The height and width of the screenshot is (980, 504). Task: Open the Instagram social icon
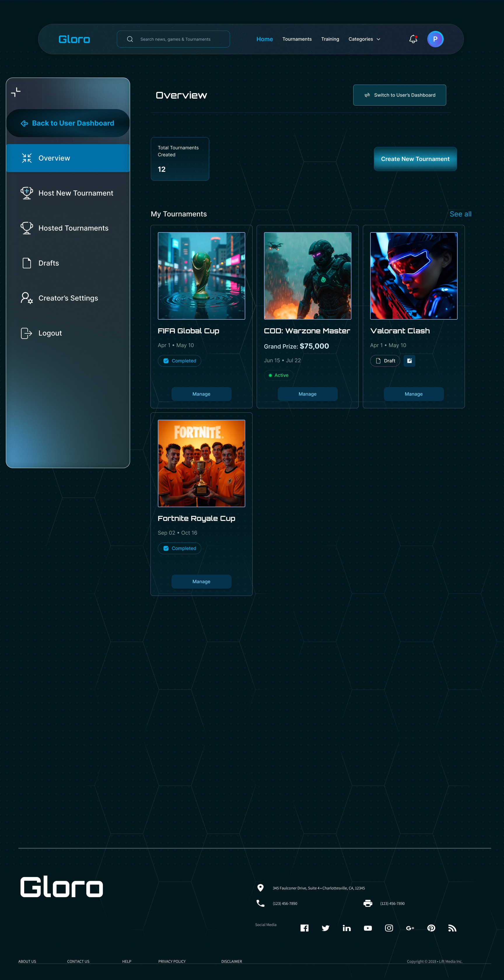coord(389,928)
